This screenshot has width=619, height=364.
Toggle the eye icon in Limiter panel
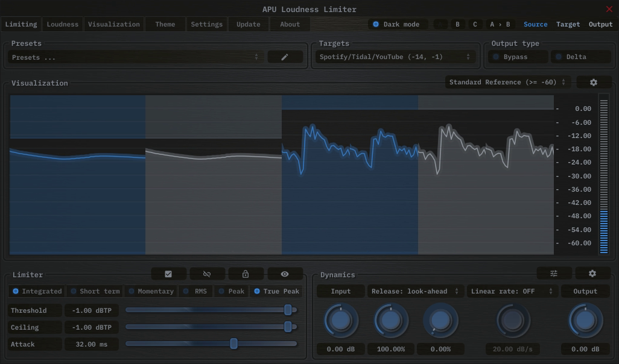pyautogui.click(x=285, y=274)
